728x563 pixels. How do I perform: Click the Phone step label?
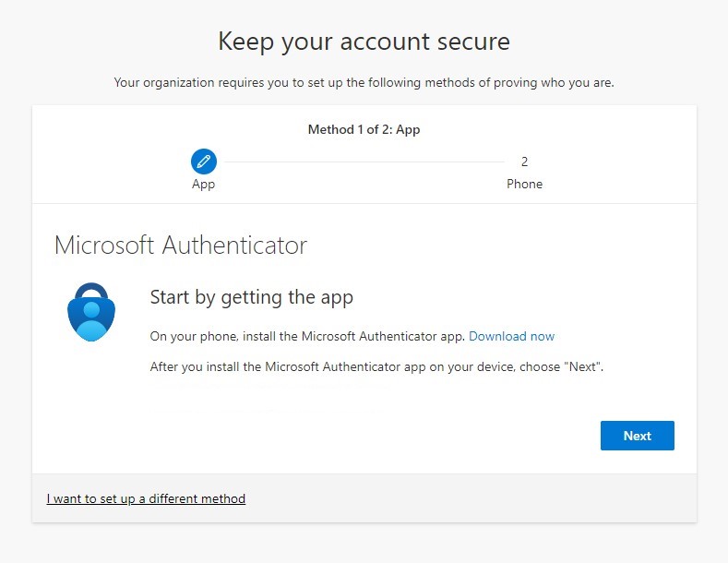tap(524, 184)
